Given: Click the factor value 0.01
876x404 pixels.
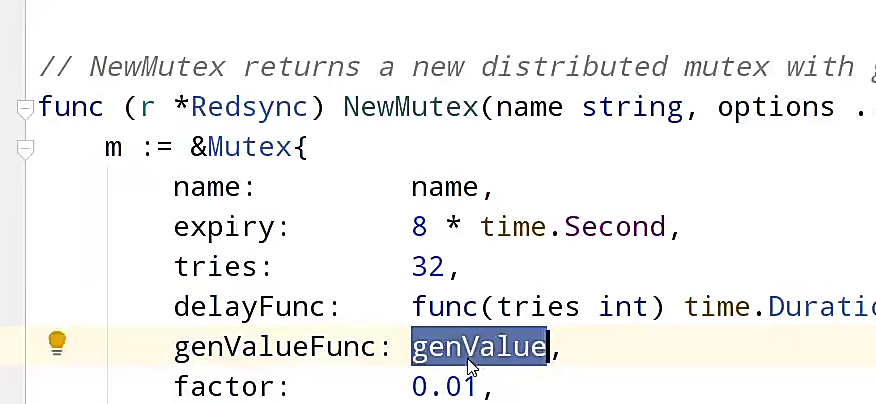Looking at the screenshot, I should coord(445,386).
